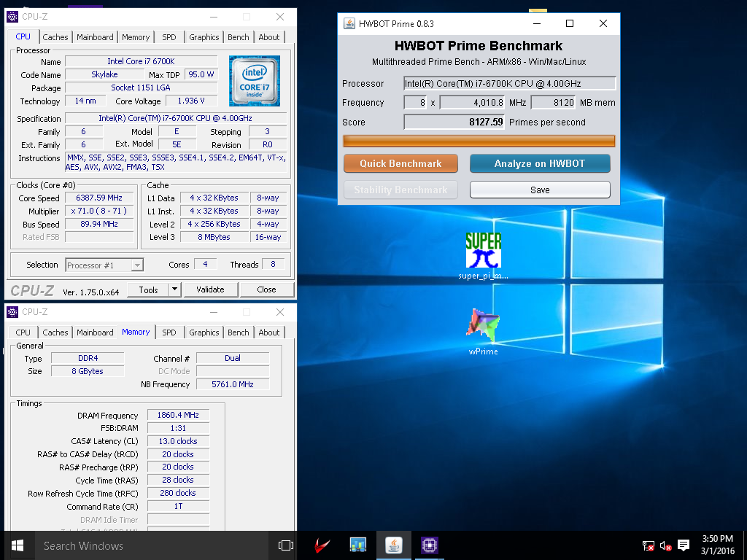Click DRAM Frequency value 1860.4 MHz
The height and width of the screenshot is (560, 747).
pos(178,415)
